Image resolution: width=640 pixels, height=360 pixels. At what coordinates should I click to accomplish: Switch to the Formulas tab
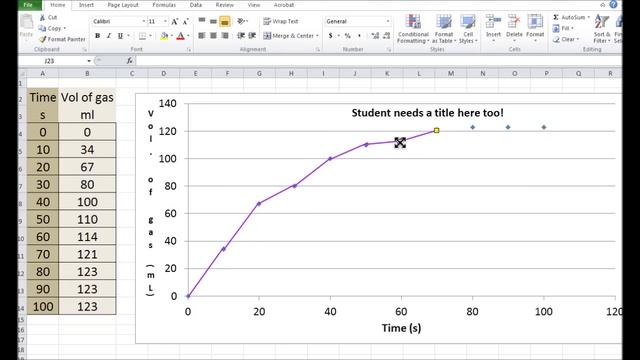click(164, 5)
